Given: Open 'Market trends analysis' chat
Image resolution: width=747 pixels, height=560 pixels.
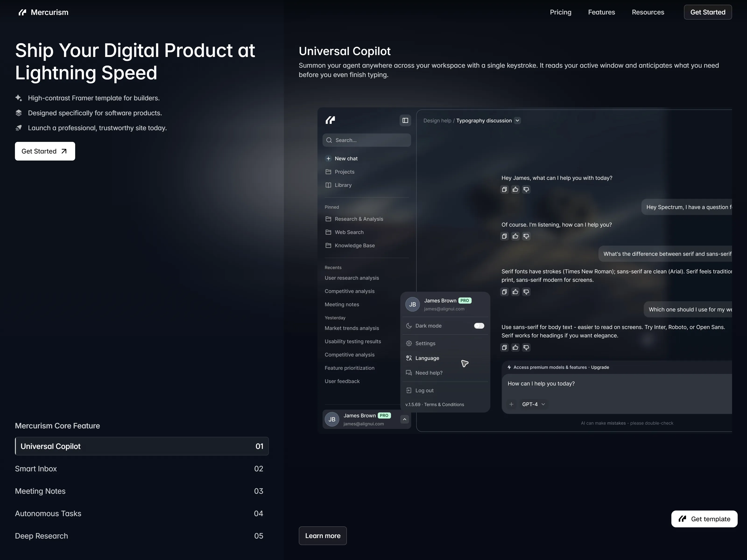Looking at the screenshot, I should pyautogui.click(x=352, y=328).
